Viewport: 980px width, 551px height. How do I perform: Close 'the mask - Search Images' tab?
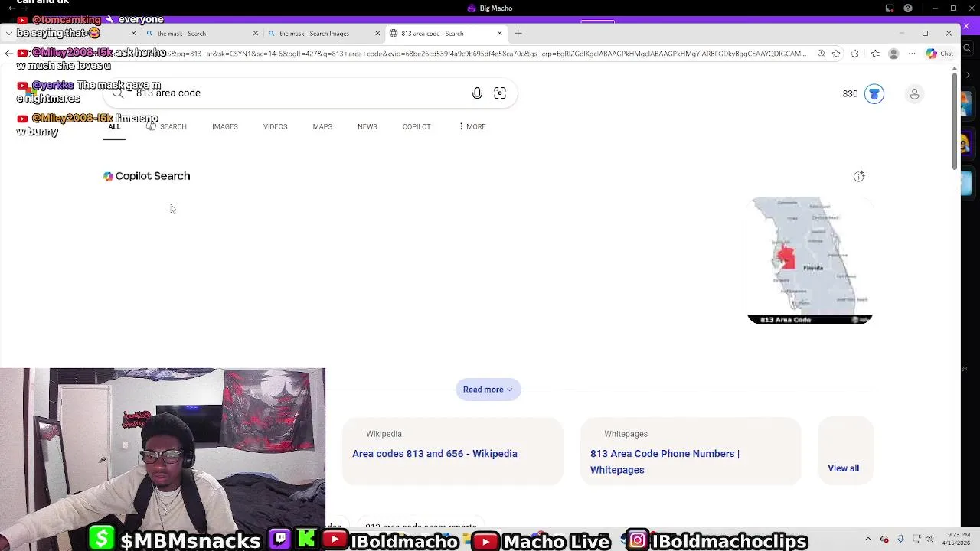[x=377, y=34]
